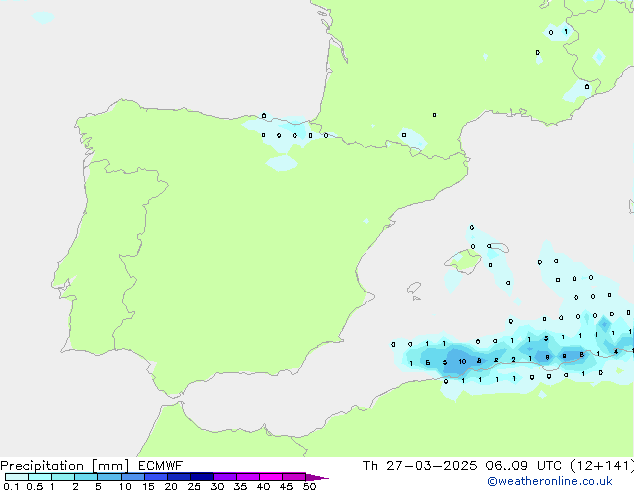
Task: Click the '45' legend tick label
Action: pos(286,486)
